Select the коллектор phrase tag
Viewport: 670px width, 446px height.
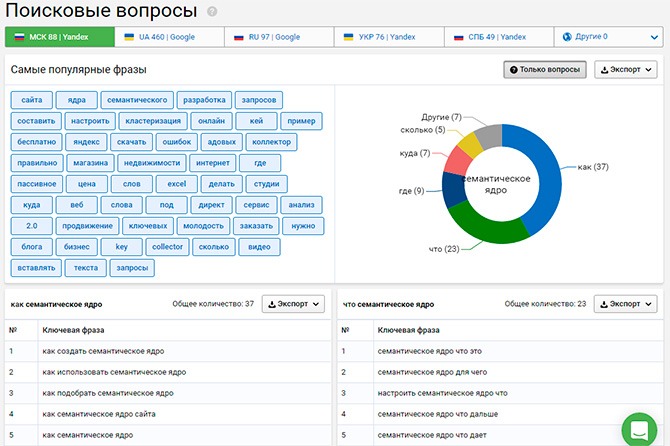coord(271,142)
